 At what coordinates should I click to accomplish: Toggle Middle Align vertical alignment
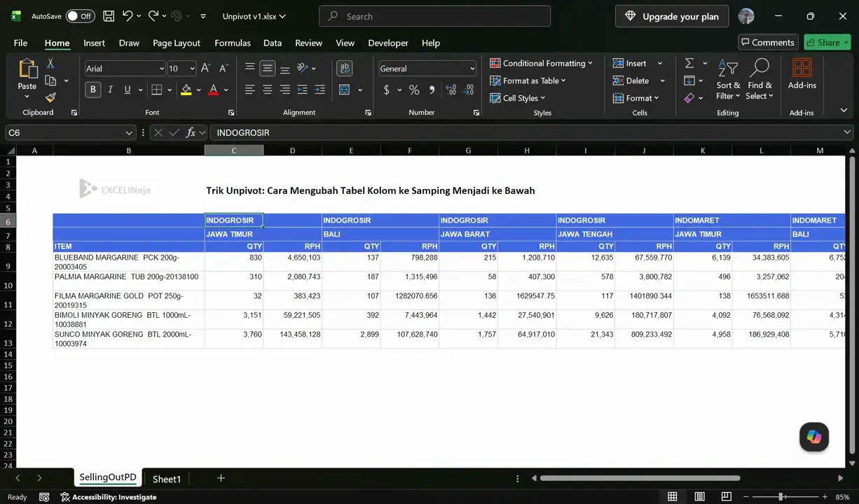tap(267, 68)
